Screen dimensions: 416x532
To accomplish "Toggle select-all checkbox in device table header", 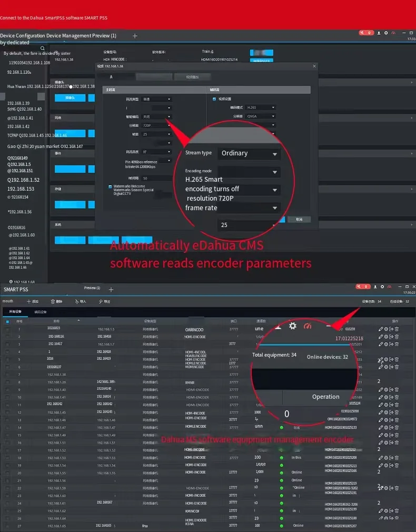I will [7, 321].
